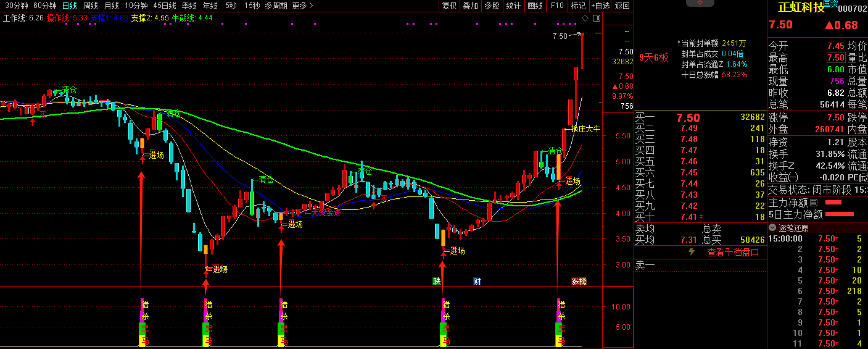Click the down-arrow icon beside 买十 price
The image size is (868, 349).
701,217
